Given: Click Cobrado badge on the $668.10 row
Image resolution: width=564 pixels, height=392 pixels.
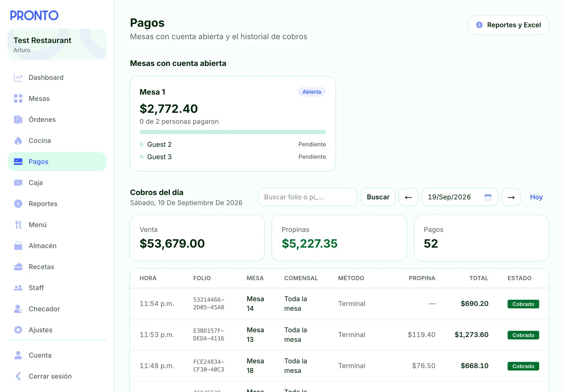Looking at the screenshot, I should point(523,366).
